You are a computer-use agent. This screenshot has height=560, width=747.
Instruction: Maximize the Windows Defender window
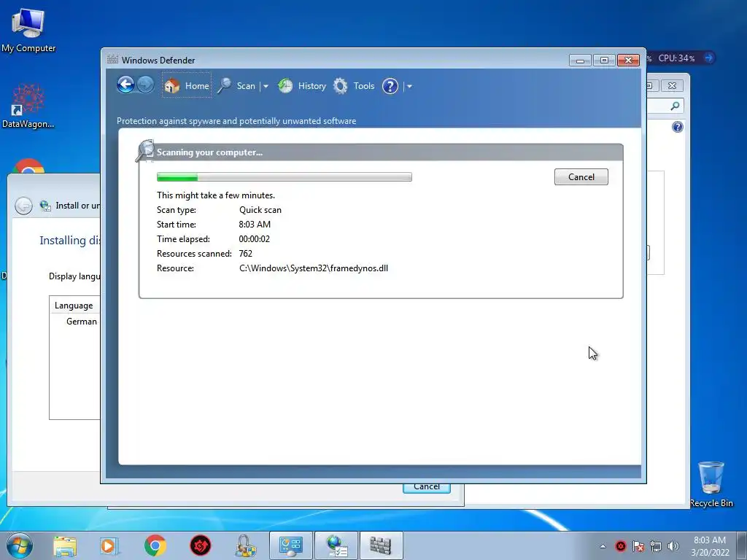[604, 60]
